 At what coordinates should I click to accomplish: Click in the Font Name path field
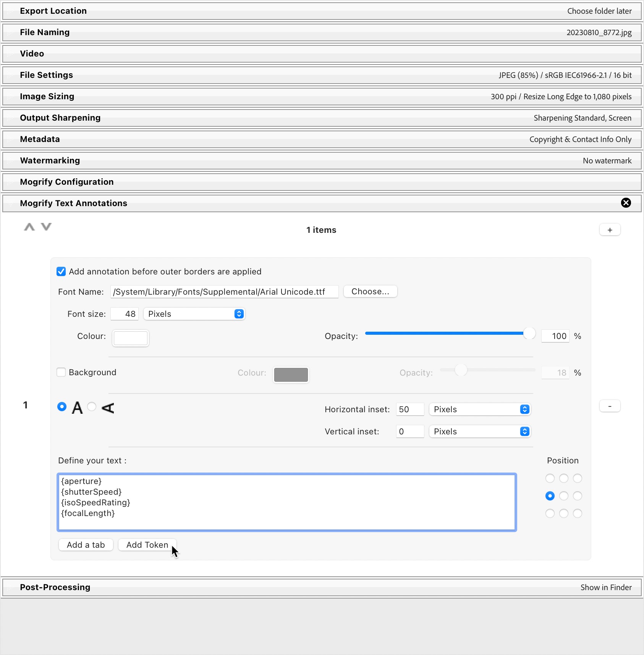click(224, 292)
